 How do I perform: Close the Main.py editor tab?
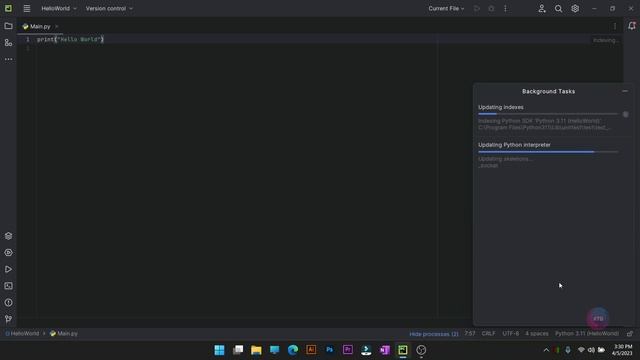(x=57, y=27)
